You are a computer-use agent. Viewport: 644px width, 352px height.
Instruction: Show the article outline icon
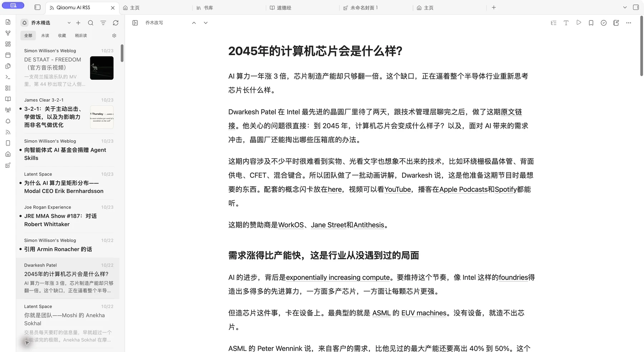coord(553,23)
